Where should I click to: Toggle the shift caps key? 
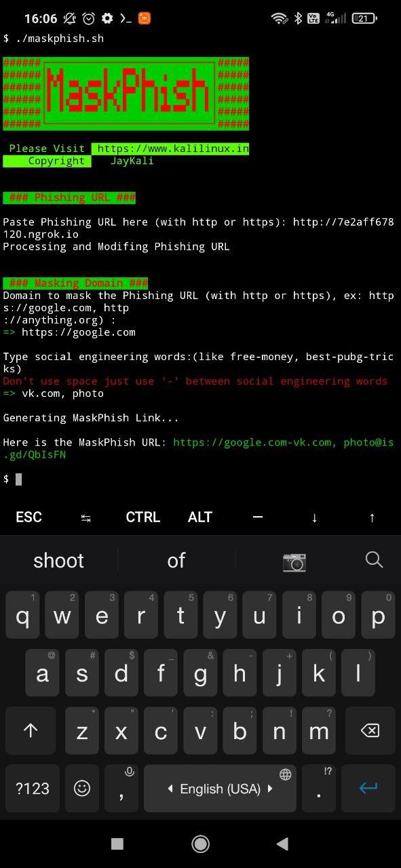point(31,730)
